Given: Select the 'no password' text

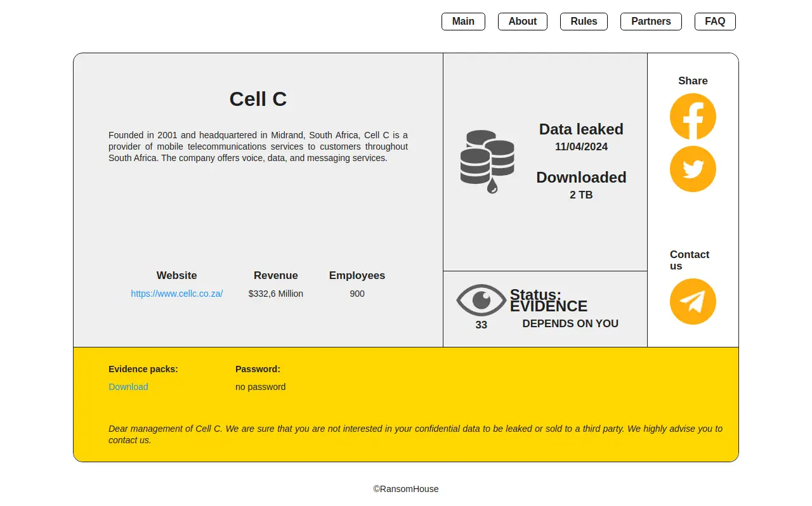Looking at the screenshot, I should click(x=260, y=387).
